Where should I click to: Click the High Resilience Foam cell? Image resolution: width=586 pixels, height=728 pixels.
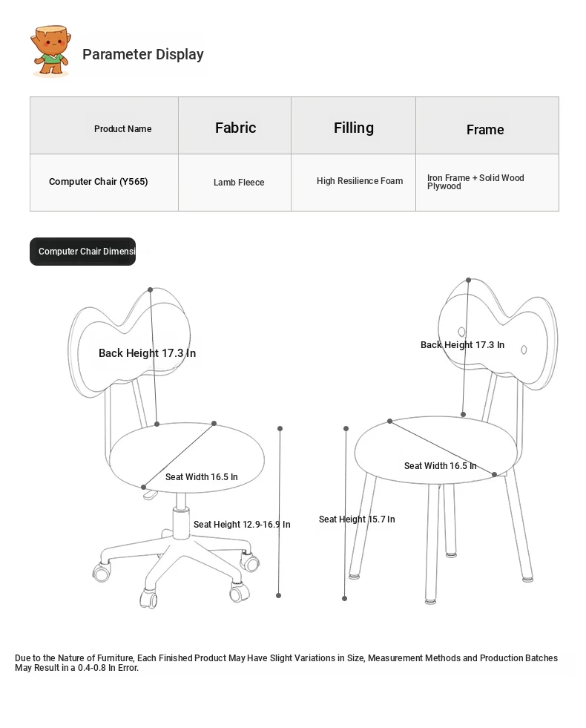(x=360, y=181)
